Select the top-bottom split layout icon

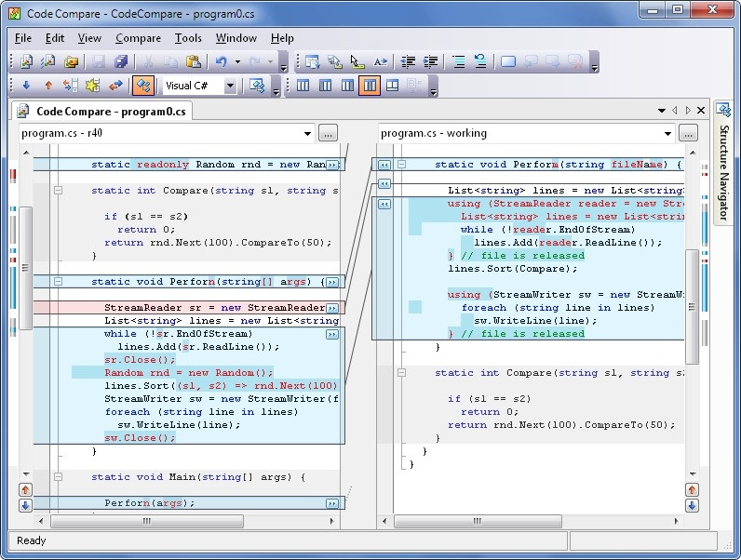(x=392, y=86)
